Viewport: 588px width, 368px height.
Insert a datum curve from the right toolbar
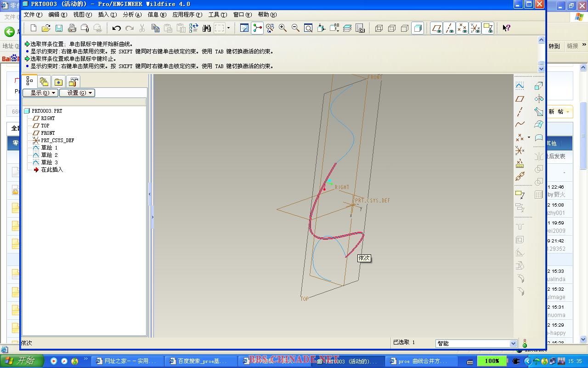(520, 124)
